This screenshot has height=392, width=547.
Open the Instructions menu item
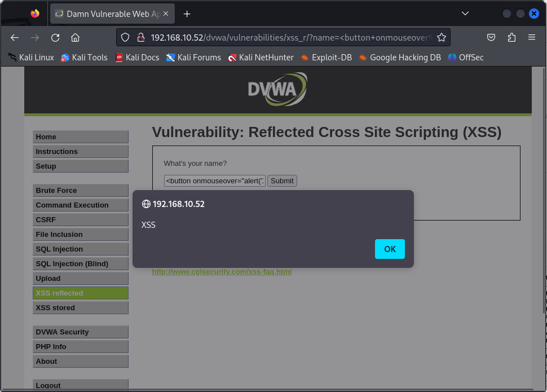(81, 152)
